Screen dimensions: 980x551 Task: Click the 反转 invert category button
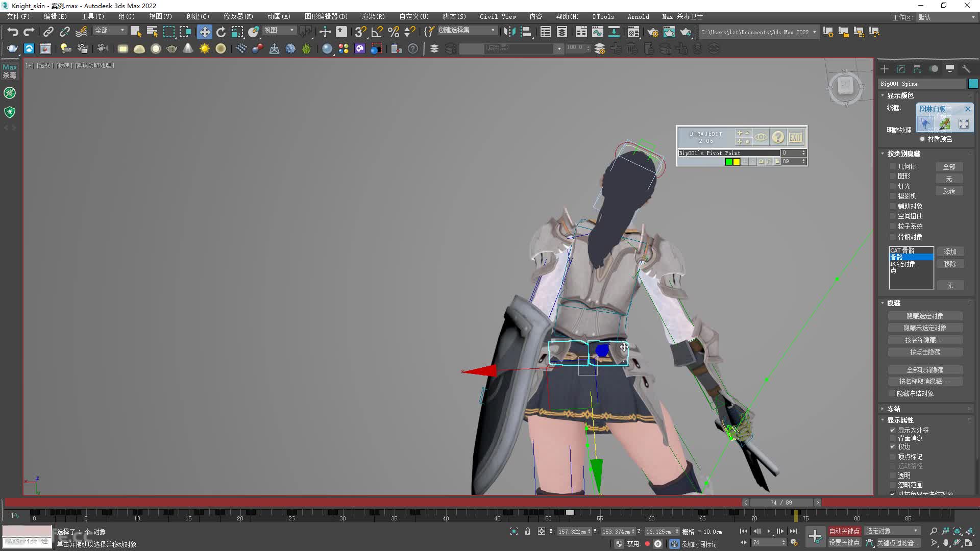(949, 191)
